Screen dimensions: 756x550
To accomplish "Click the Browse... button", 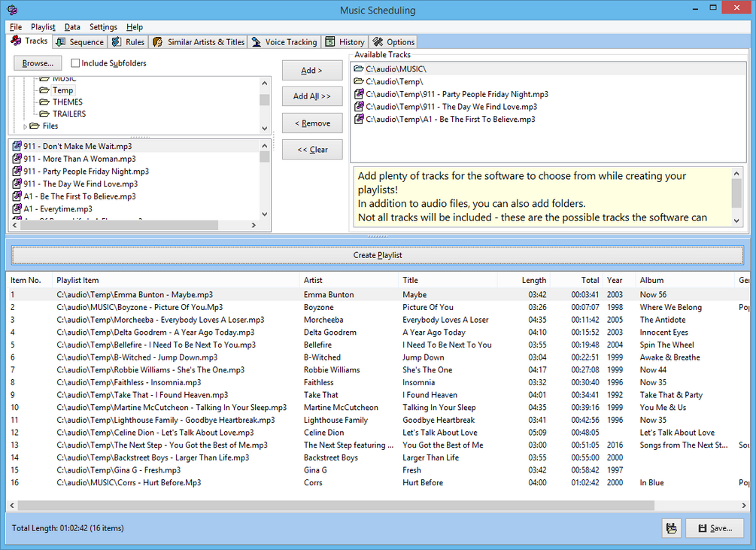I will pyautogui.click(x=38, y=63).
